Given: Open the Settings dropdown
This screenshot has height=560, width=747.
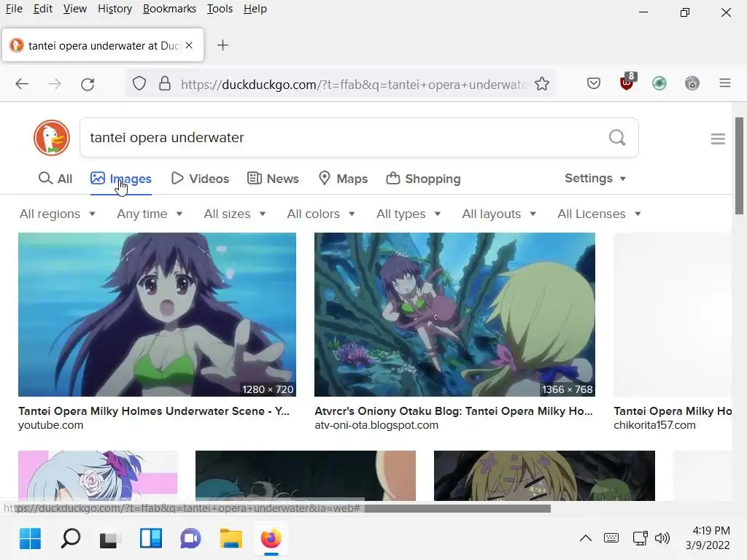Looking at the screenshot, I should point(595,178).
